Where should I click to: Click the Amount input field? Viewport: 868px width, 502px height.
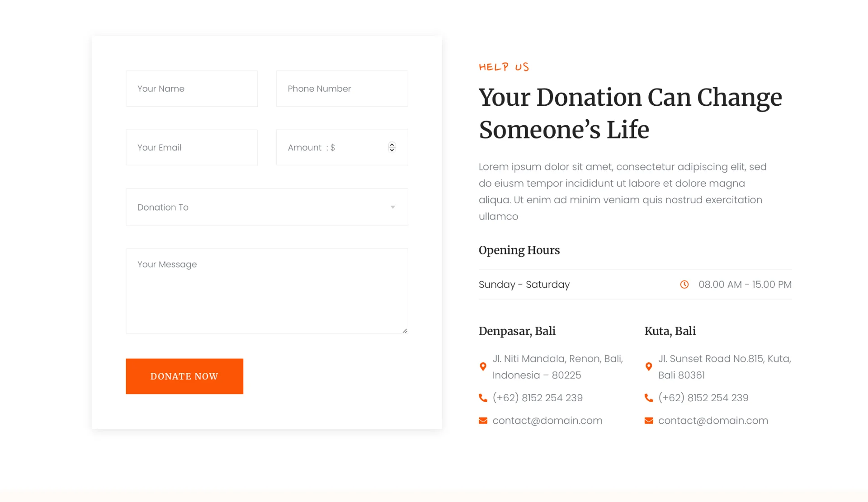coord(335,147)
